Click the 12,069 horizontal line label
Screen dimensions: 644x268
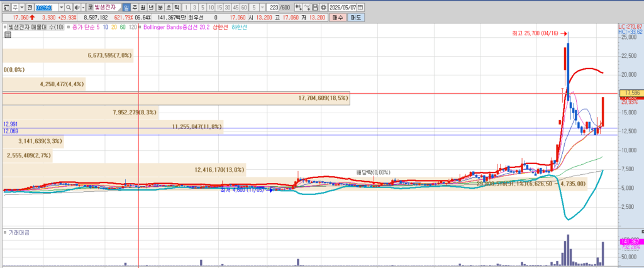(10, 131)
